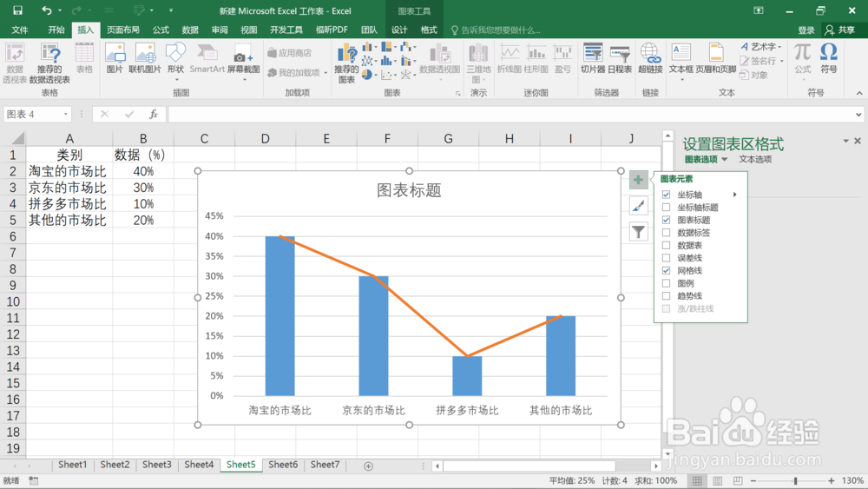Enable the 趋势线 checkbox
The image size is (868, 489).
(x=666, y=295)
